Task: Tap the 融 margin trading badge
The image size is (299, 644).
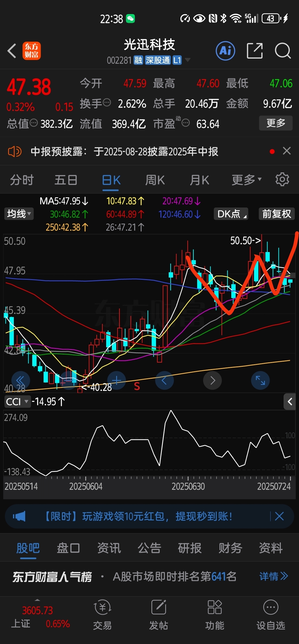Action: [138, 60]
